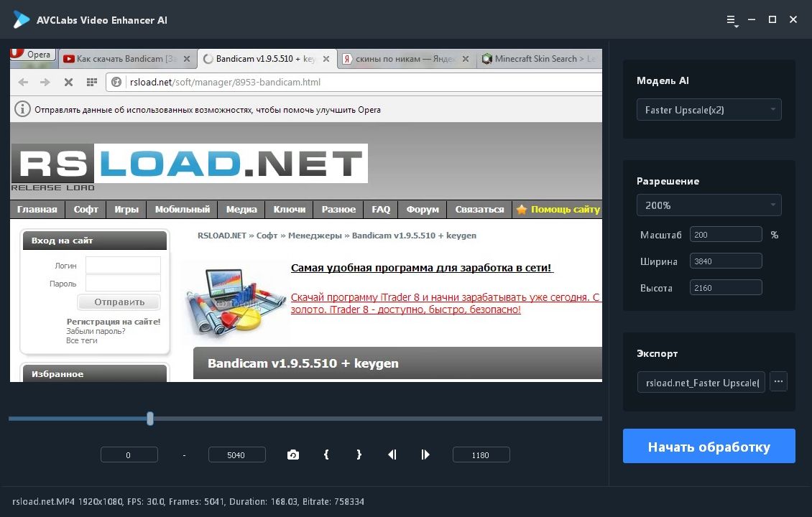
Task: Click the 'Модель AI' section label
Action: coord(663,80)
